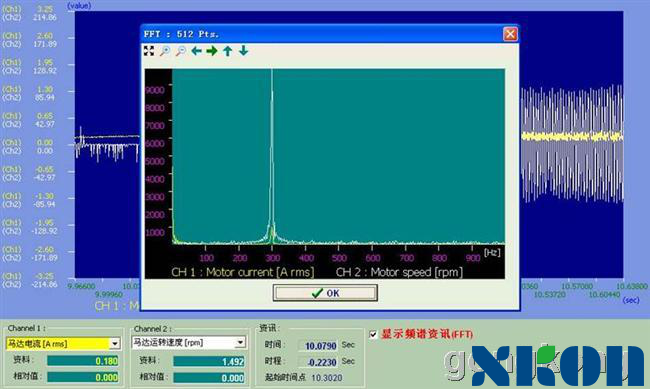Screen dimensions: 650x389
Task: Click the fit-to-window icon in FFT toolbar
Action: pos(149,51)
